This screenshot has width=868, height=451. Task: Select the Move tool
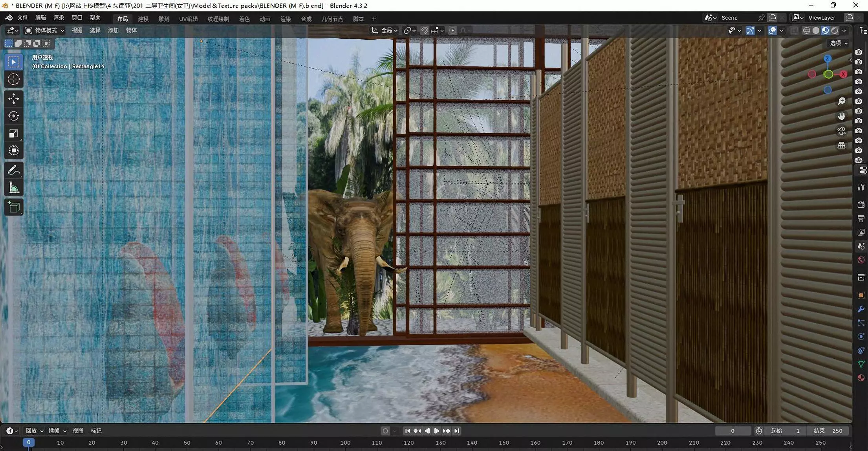14,99
